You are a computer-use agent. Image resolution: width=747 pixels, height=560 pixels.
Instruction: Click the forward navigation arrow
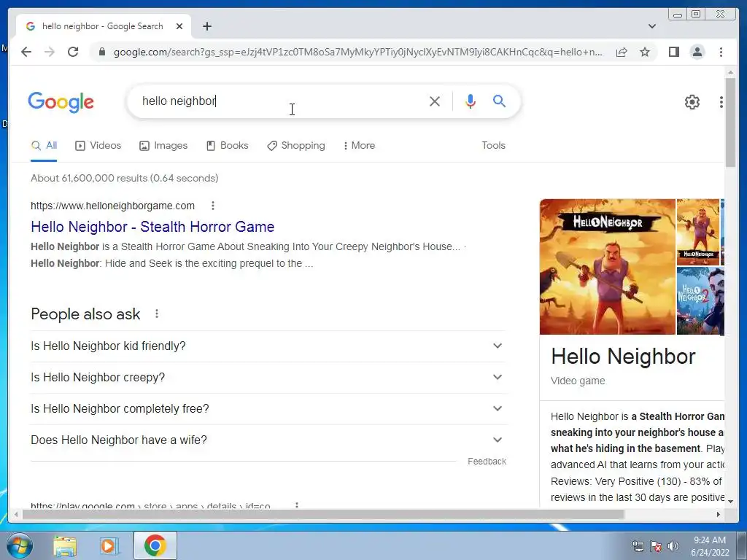tap(50, 52)
